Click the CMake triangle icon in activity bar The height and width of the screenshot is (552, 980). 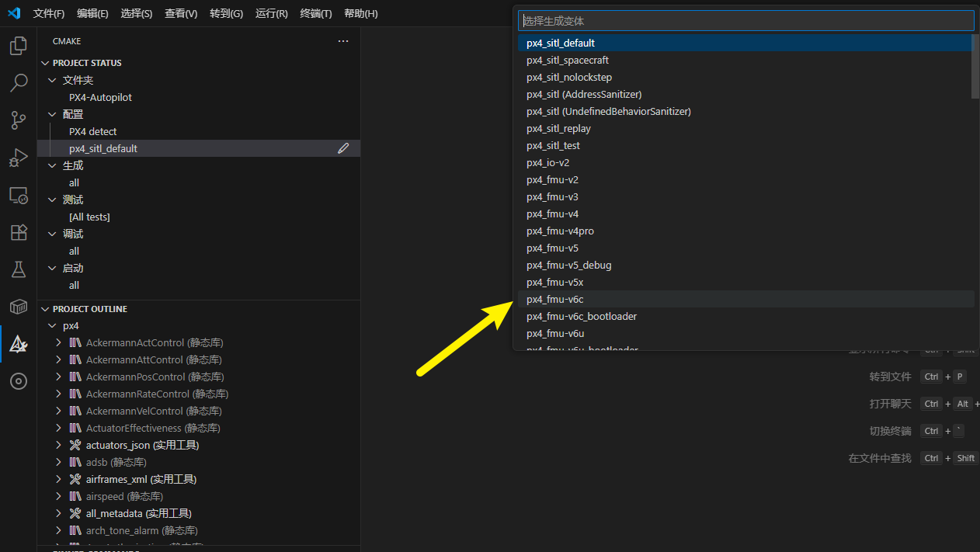point(18,344)
